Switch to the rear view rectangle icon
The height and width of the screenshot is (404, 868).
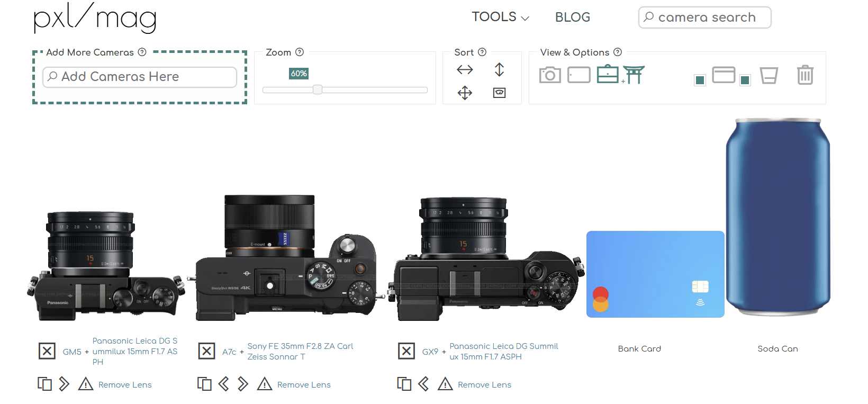pyautogui.click(x=579, y=75)
